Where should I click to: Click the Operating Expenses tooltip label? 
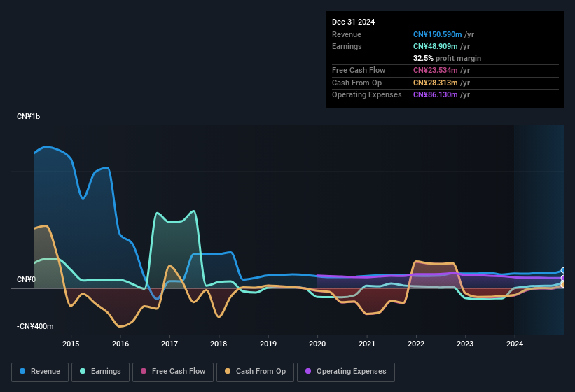tap(366, 95)
